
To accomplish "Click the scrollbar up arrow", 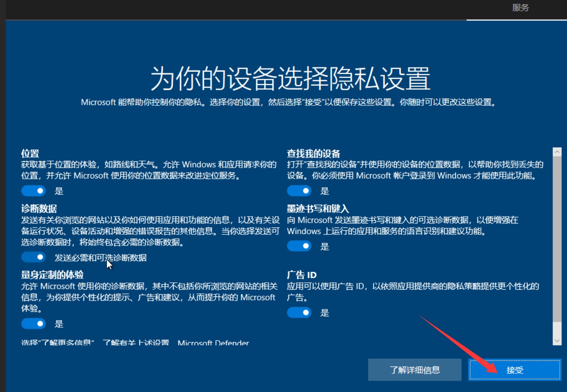I will 557,152.
